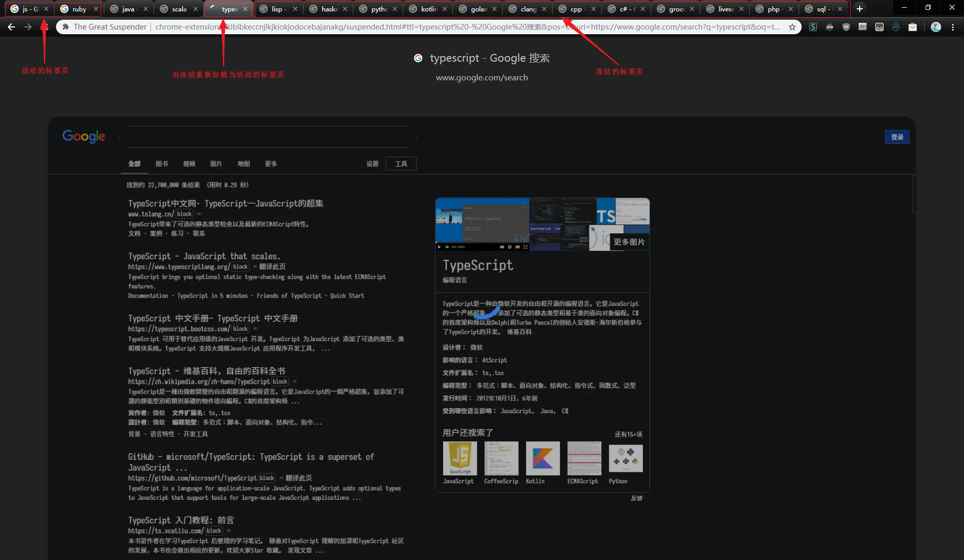
Task: Open the blue triangle drops extension icon
Action: (x=896, y=27)
